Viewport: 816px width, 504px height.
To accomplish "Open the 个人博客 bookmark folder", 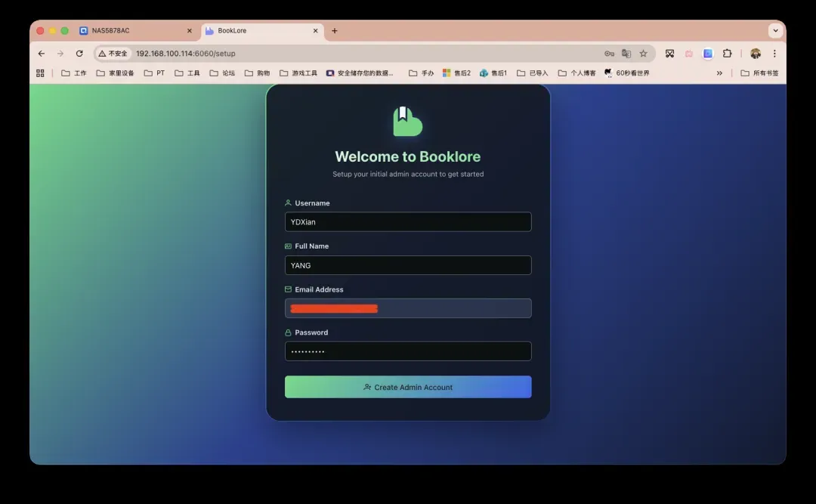I will [577, 73].
